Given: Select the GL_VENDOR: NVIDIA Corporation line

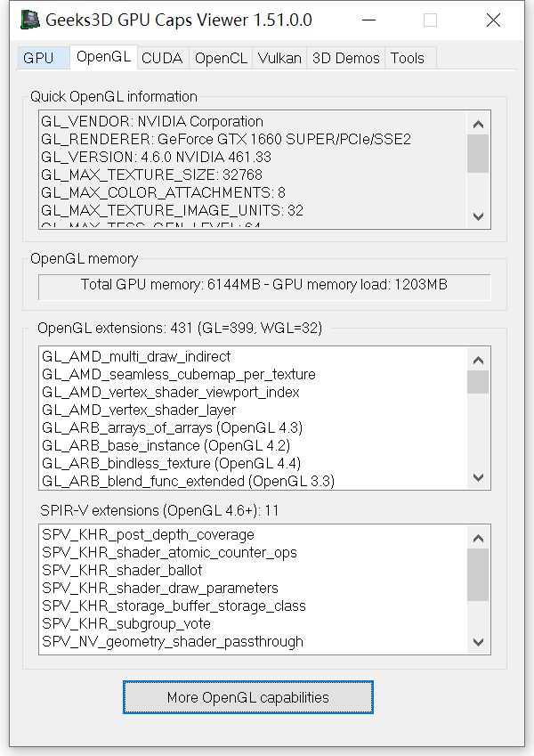Looking at the screenshot, I should (152, 121).
